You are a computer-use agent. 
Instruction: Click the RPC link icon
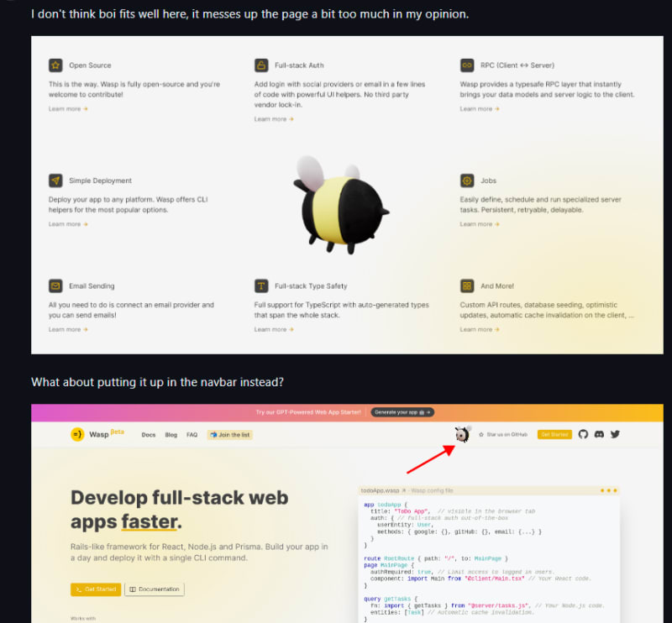[467, 65]
